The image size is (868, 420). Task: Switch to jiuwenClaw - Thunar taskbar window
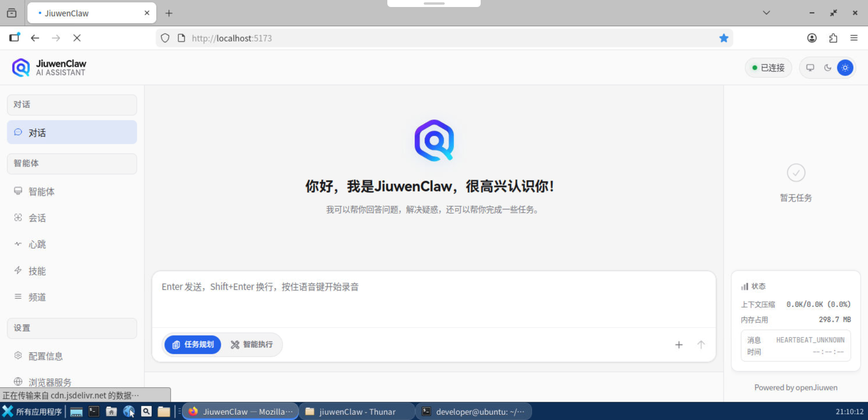pyautogui.click(x=357, y=412)
